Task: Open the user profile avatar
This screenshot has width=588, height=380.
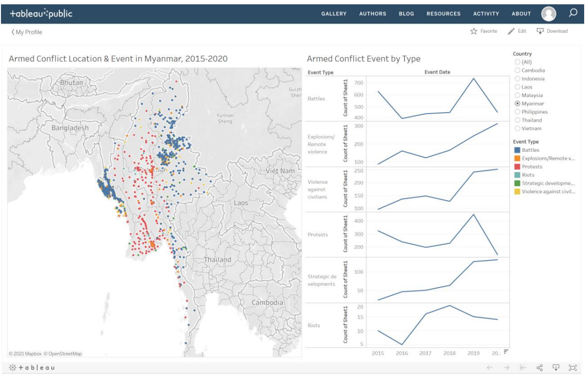Action: [x=549, y=14]
